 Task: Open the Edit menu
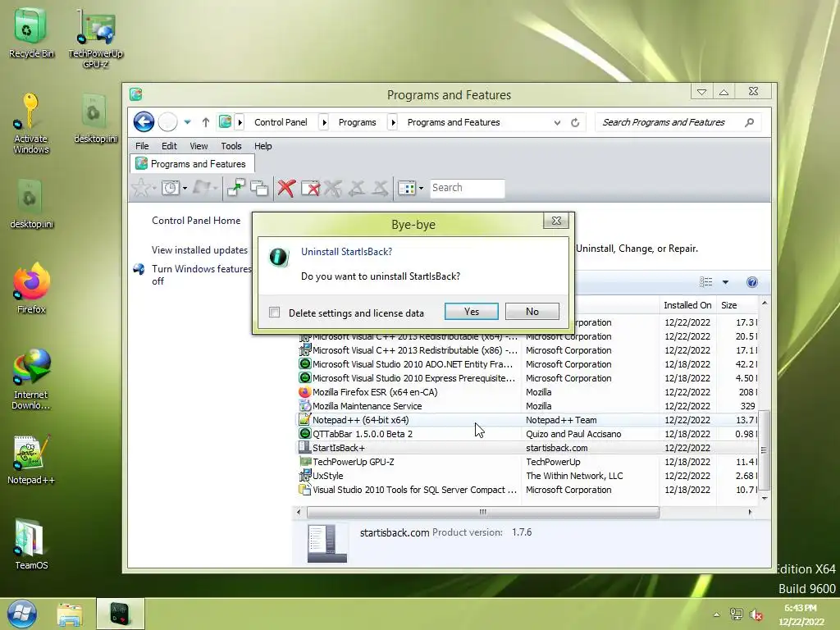(169, 146)
